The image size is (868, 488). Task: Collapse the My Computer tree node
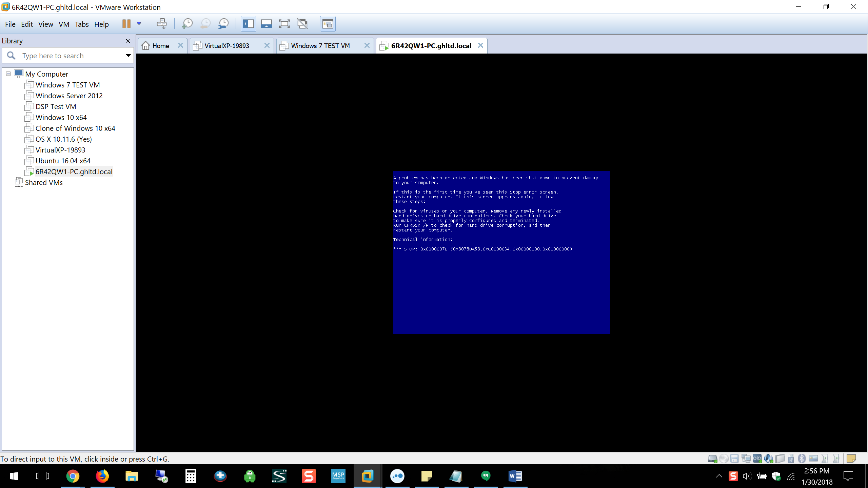coord(8,74)
